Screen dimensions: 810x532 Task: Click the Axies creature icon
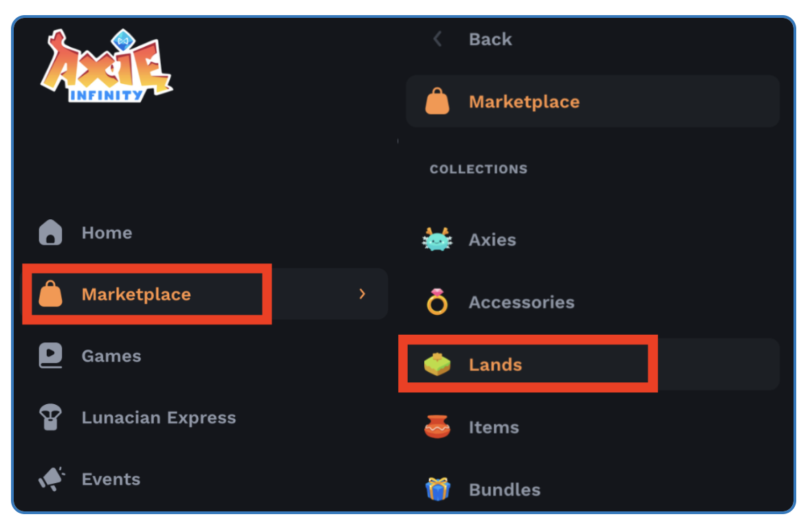[x=437, y=240]
